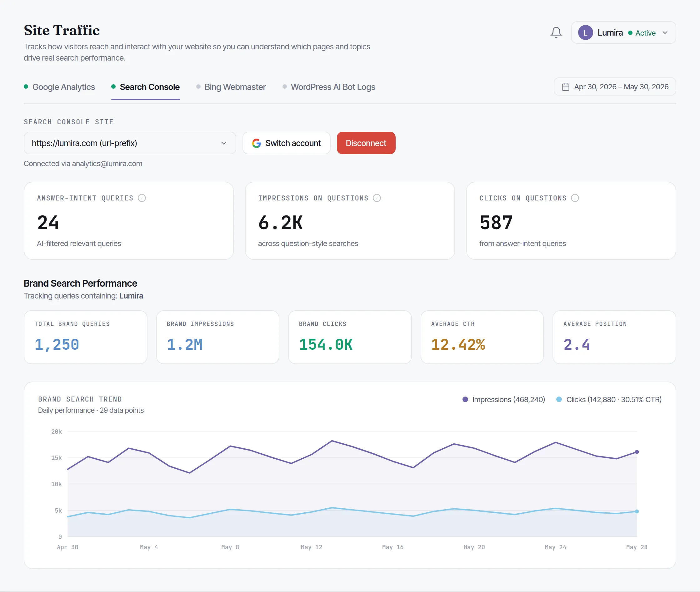
Task: Click the last Clicks data point
Action: tap(637, 511)
